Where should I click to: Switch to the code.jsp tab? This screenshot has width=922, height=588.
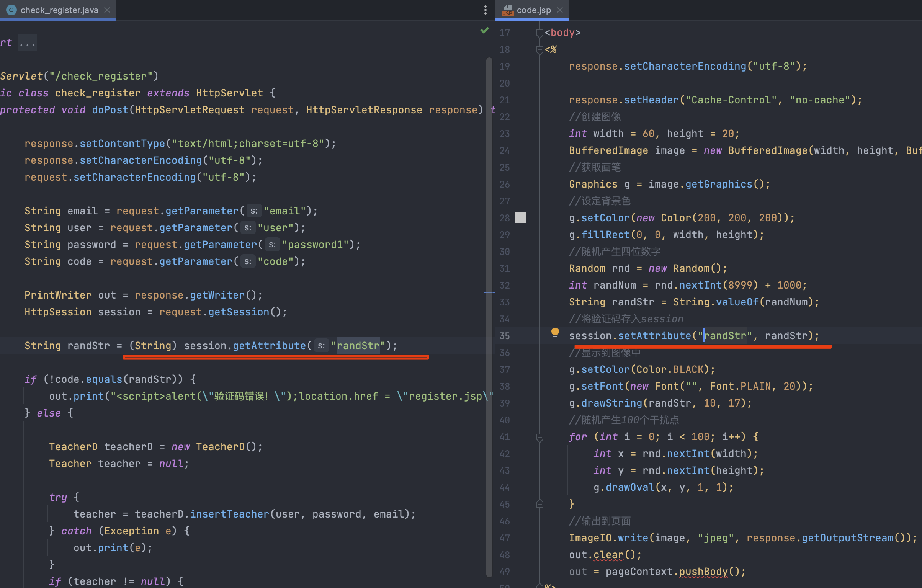click(x=533, y=10)
